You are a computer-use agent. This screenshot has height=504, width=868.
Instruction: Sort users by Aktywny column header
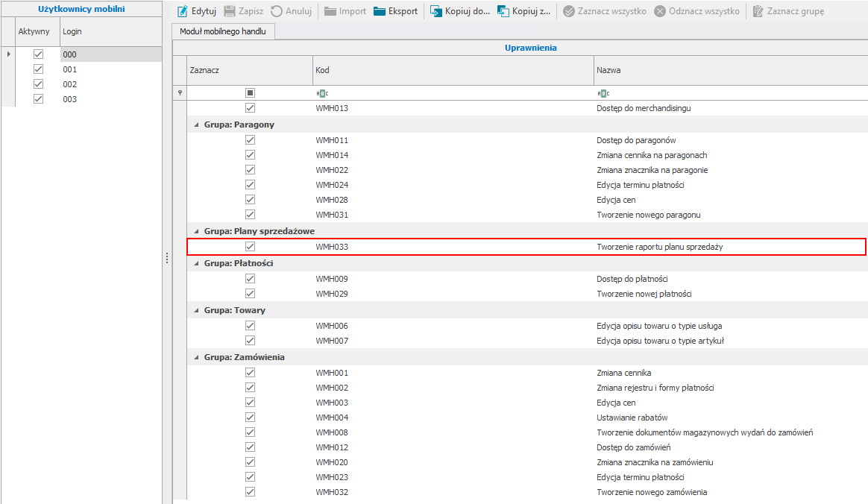(x=37, y=31)
